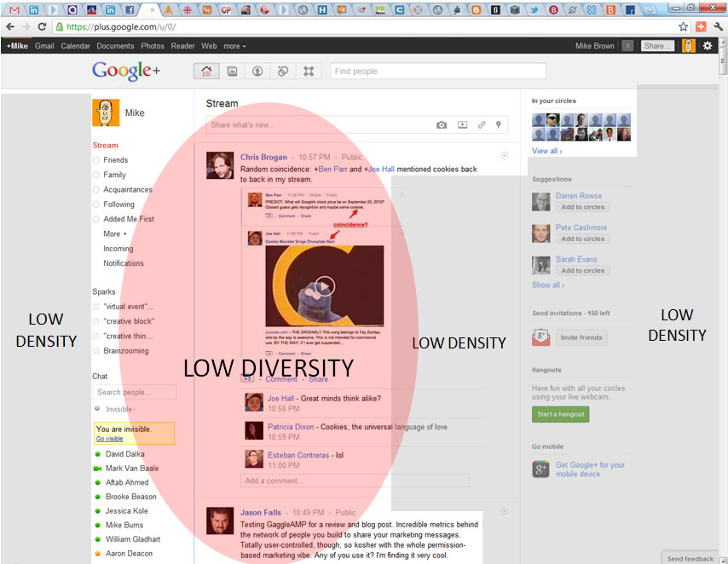Start a hangout
The image size is (728, 564).
pyautogui.click(x=560, y=414)
